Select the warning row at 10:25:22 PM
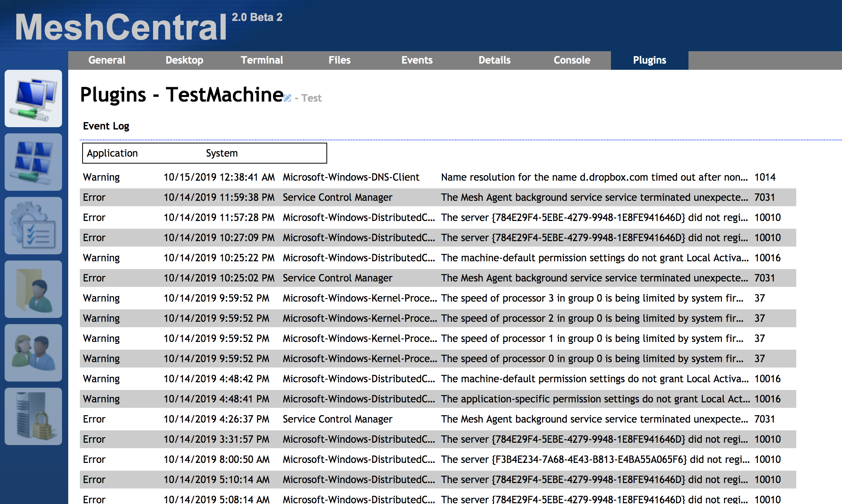The image size is (842, 504). [438, 258]
